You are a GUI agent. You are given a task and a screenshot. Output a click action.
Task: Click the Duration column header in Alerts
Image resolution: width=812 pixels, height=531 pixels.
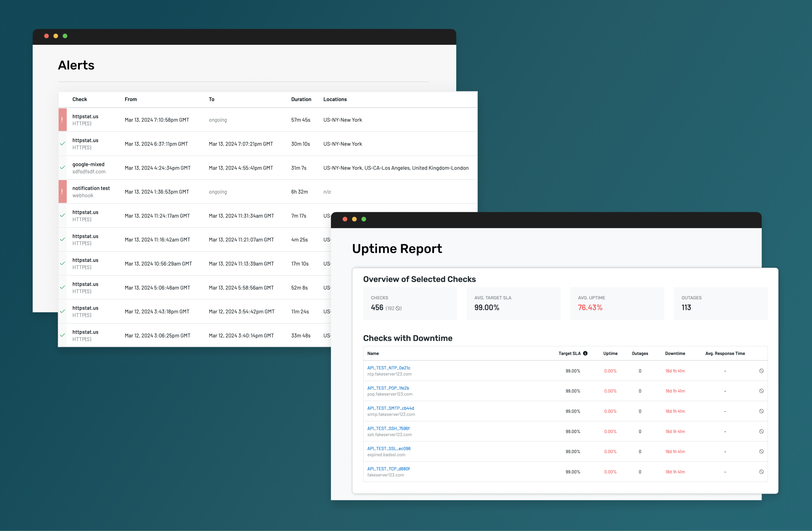[x=301, y=99]
